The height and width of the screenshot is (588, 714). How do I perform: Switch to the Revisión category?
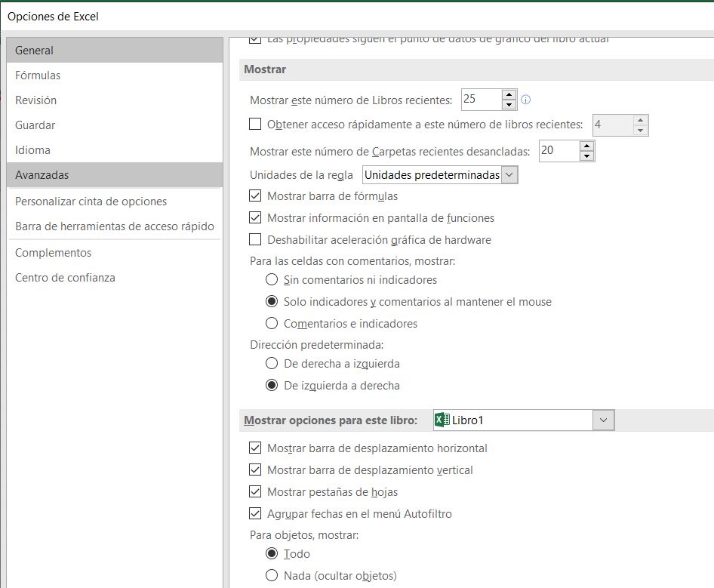coord(115,100)
